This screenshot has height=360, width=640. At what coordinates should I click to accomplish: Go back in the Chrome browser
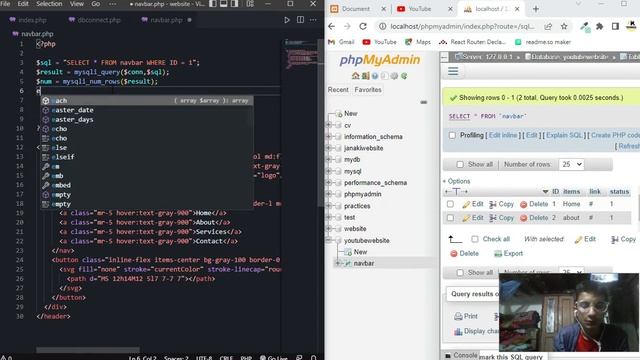331,27
